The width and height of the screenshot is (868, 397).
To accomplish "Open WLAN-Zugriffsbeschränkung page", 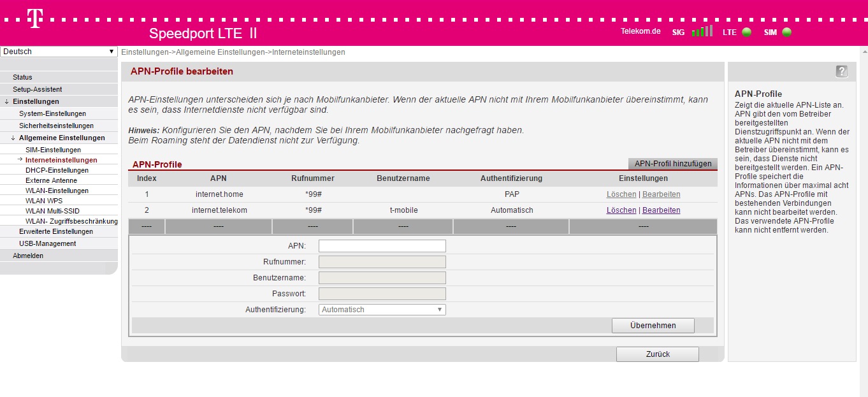I will pyautogui.click(x=71, y=221).
